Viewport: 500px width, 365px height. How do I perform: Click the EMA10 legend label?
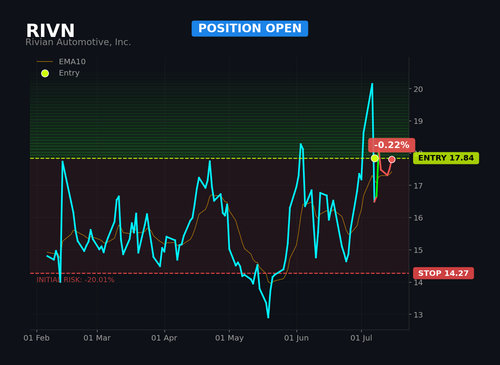pos(72,62)
